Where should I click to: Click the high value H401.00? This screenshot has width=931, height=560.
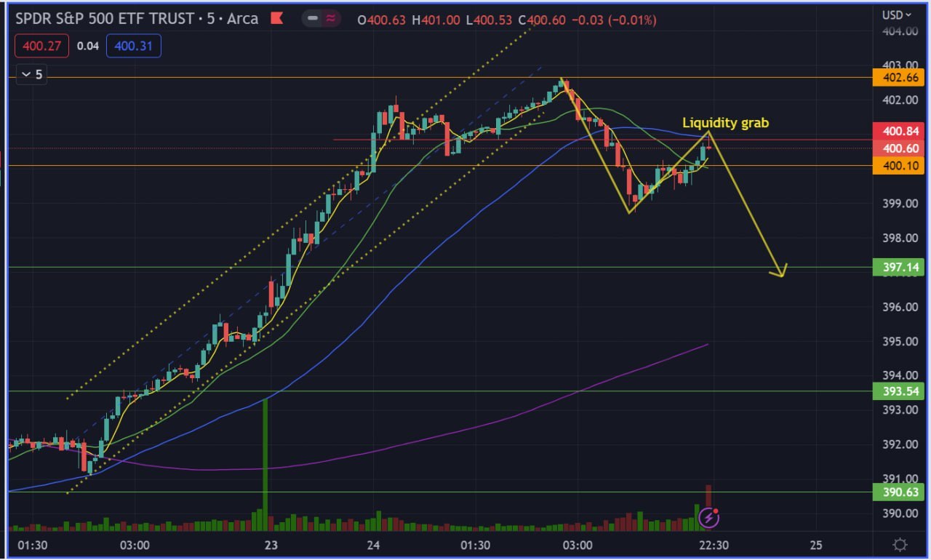pos(436,20)
